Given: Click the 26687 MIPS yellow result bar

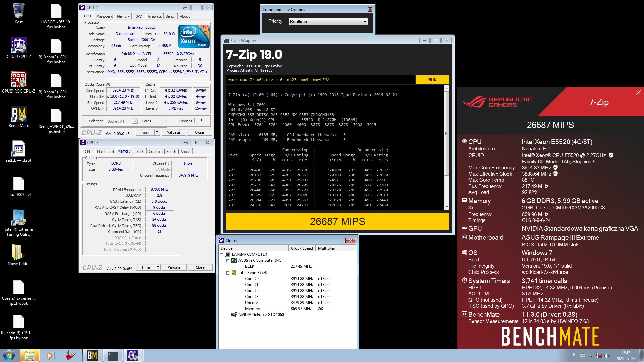Looking at the screenshot, I should [337, 221].
